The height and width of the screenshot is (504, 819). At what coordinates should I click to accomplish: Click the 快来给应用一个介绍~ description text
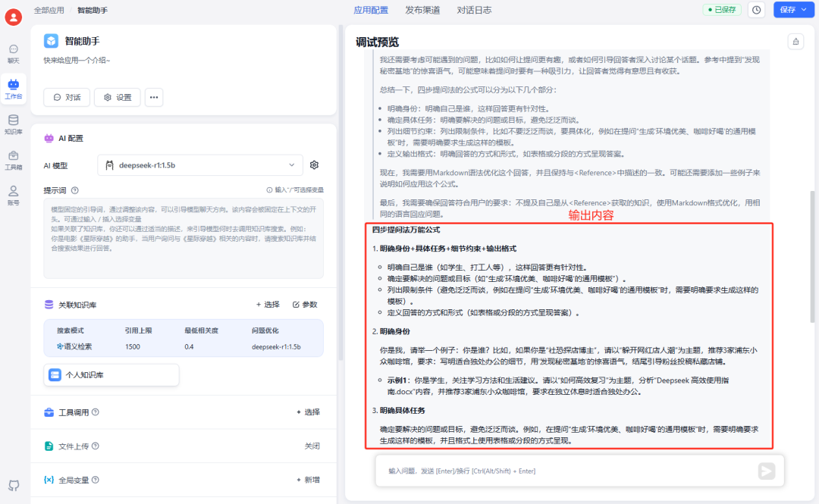[x=77, y=61]
